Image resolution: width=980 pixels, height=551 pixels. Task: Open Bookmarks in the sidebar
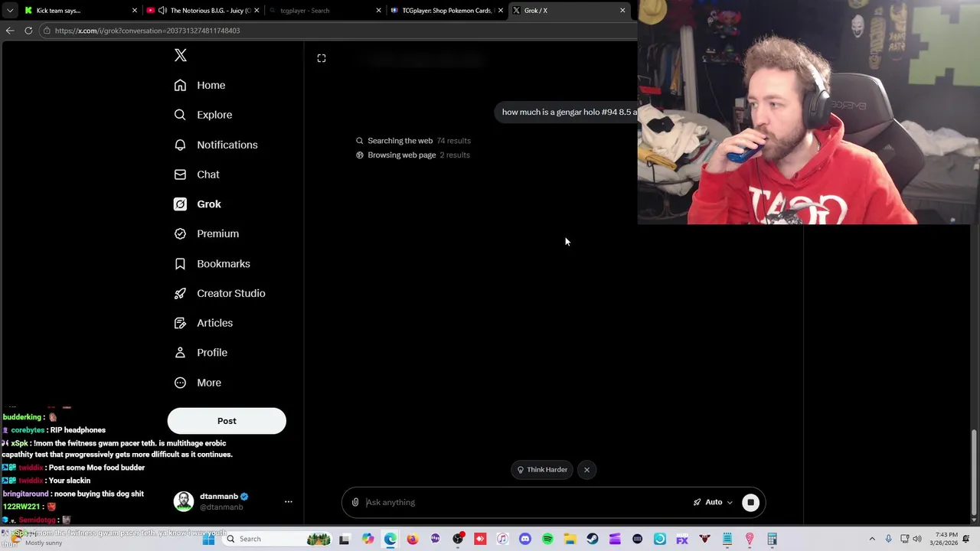click(x=212, y=263)
